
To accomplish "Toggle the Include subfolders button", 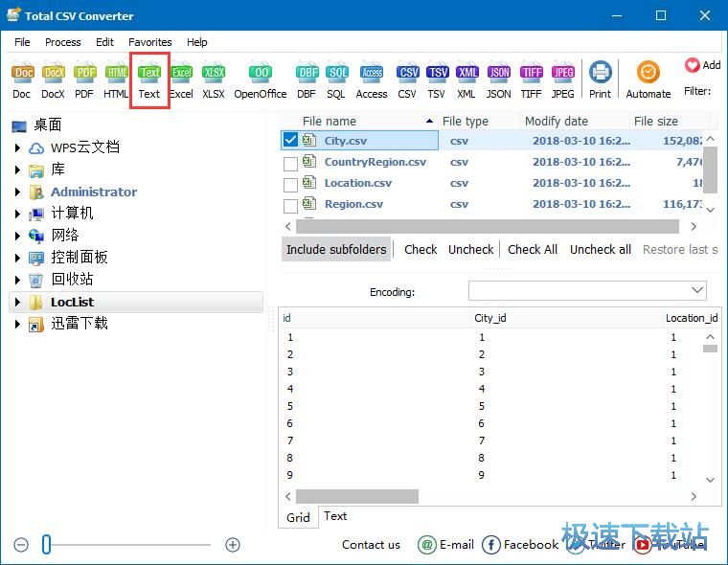I will coord(336,249).
